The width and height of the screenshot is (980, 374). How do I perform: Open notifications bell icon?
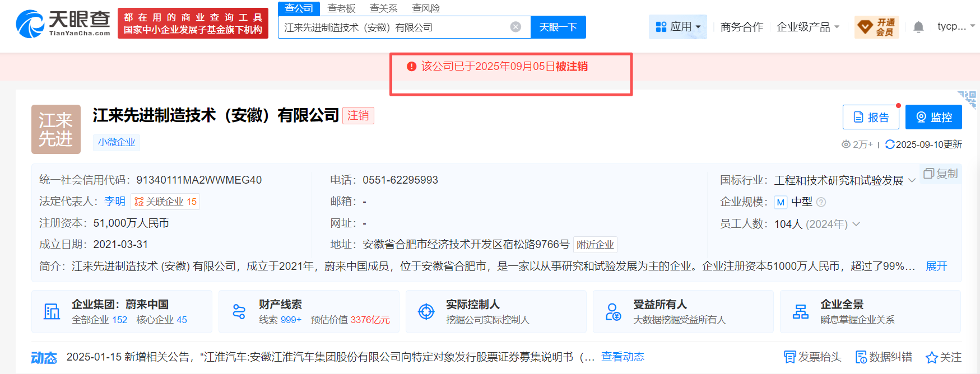click(x=918, y=27)
